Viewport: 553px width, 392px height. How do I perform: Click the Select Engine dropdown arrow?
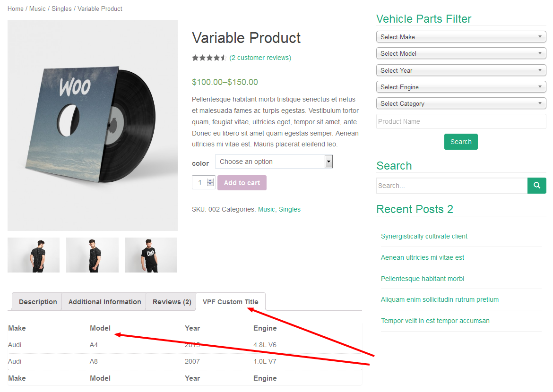[x=540, y=86]
